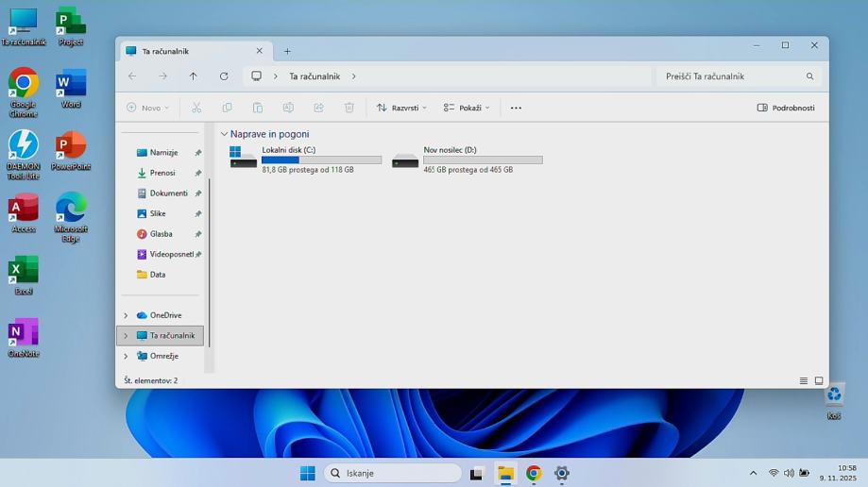Expand the Ta računalnik tree node
The height and width of the screenshot is (487, 868).
[126, 336]
